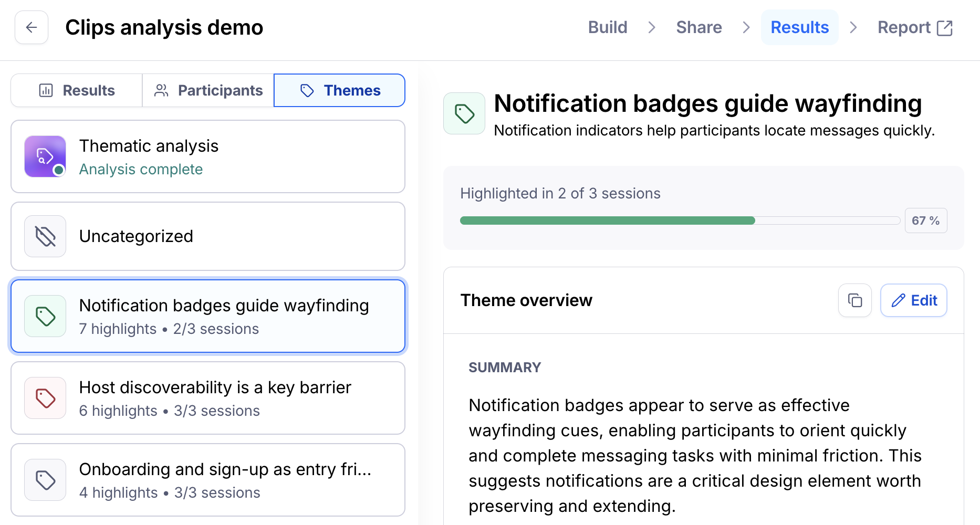Open the Onboarding and sign-up theme title

[x=225, y=469]
